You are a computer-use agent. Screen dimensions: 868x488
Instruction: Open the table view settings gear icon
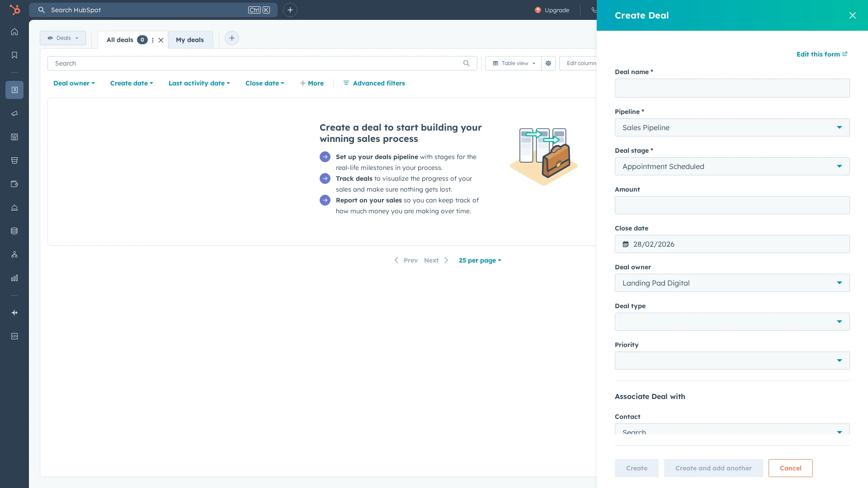click(x=548, y=63)
